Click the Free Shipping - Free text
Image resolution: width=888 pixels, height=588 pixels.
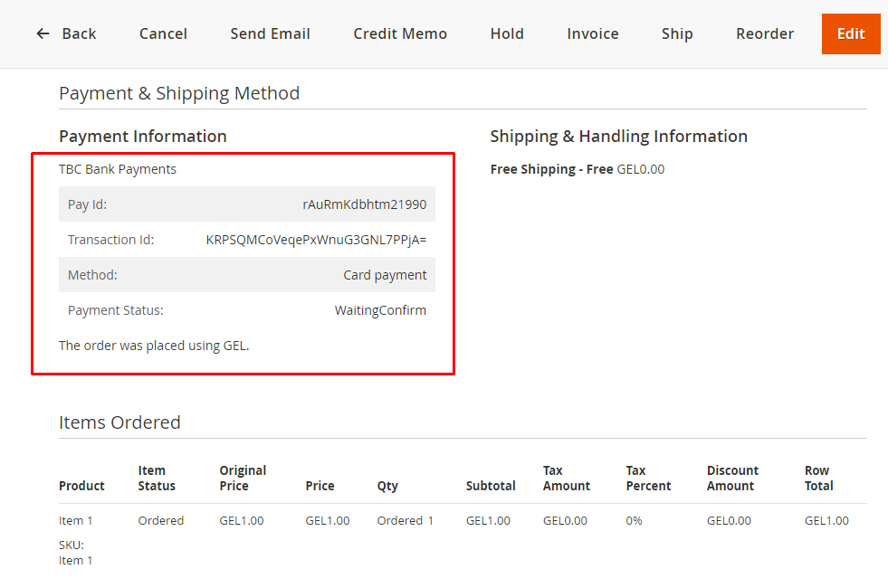click(x=551, y=169)
